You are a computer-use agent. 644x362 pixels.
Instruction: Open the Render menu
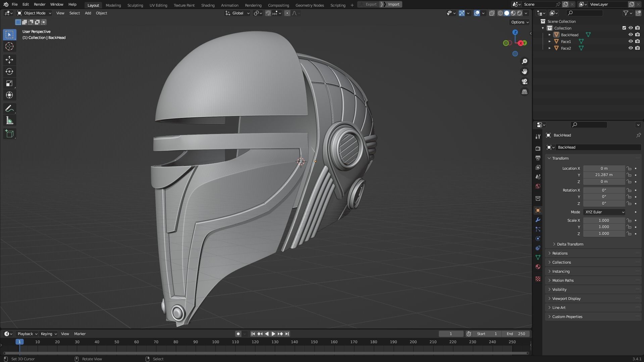tap(40, 4)
